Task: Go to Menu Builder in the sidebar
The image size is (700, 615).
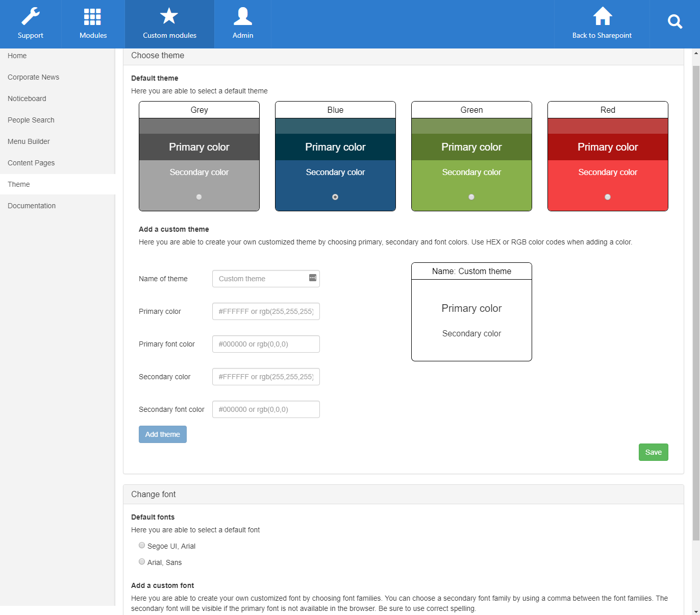Action: (x=29, y=141)
